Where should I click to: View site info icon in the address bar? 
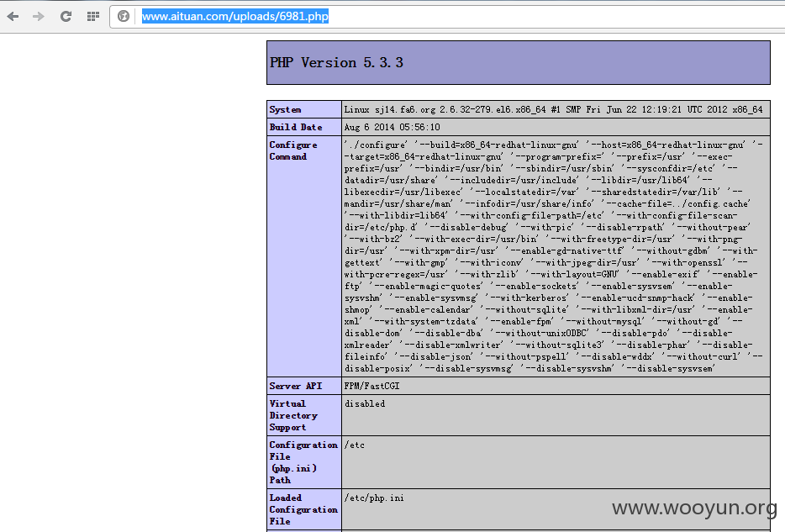pyautogui.click(x=124, y=17)
